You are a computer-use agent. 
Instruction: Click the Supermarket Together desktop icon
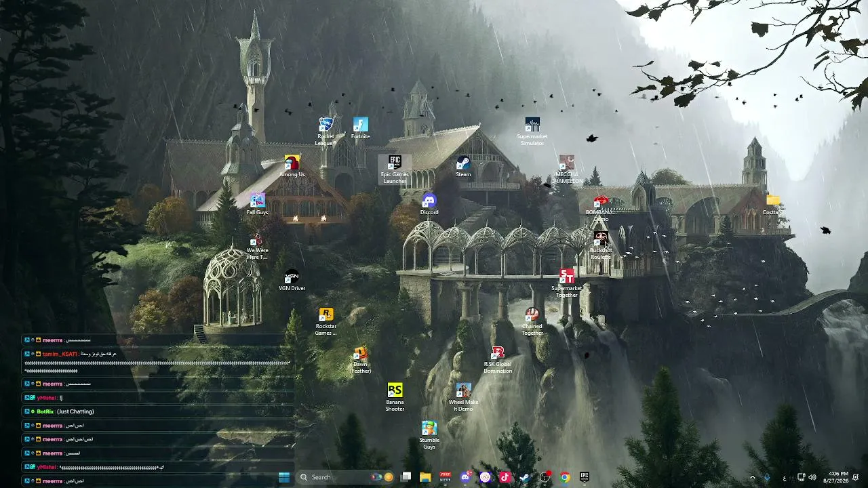[567, 283]
